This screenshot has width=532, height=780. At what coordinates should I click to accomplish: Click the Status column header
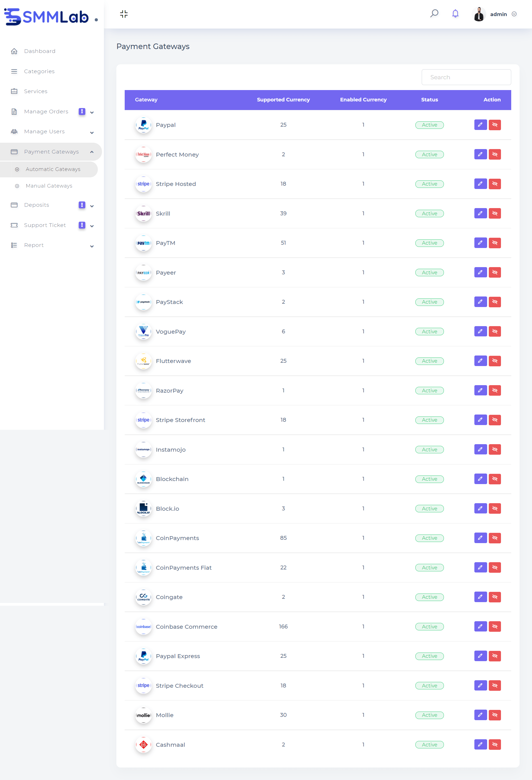(x=429, y=100)
